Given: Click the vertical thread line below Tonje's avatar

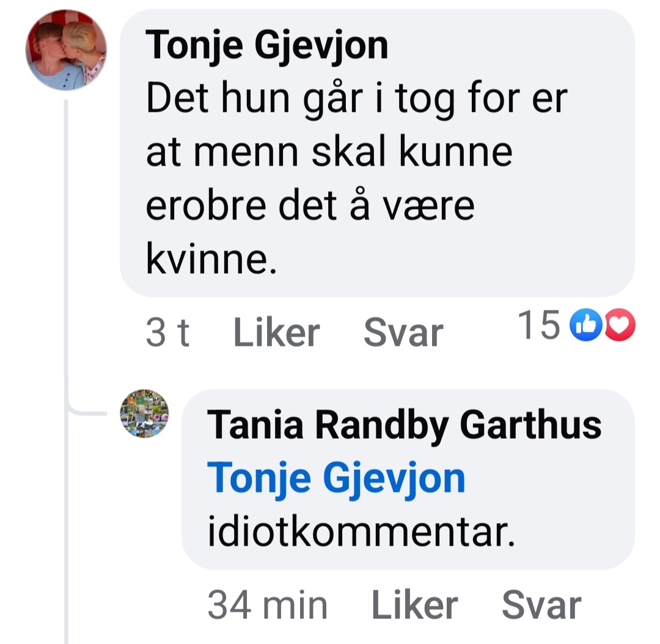Looking at the screenshot, I should point(66,244).
